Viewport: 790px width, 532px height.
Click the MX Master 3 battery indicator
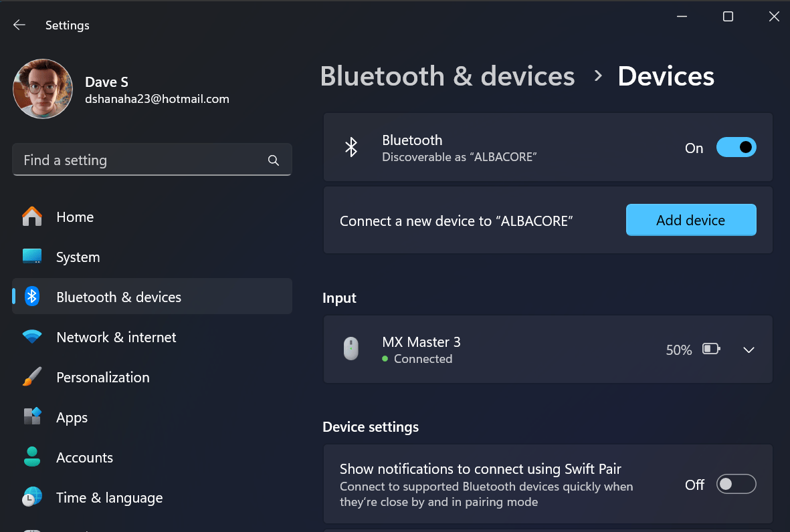711,349
